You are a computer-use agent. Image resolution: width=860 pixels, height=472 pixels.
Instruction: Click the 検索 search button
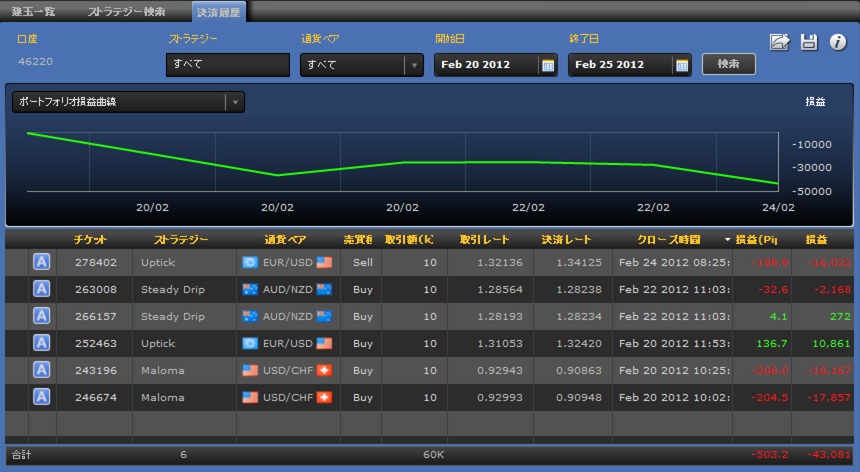pos(728,64)
